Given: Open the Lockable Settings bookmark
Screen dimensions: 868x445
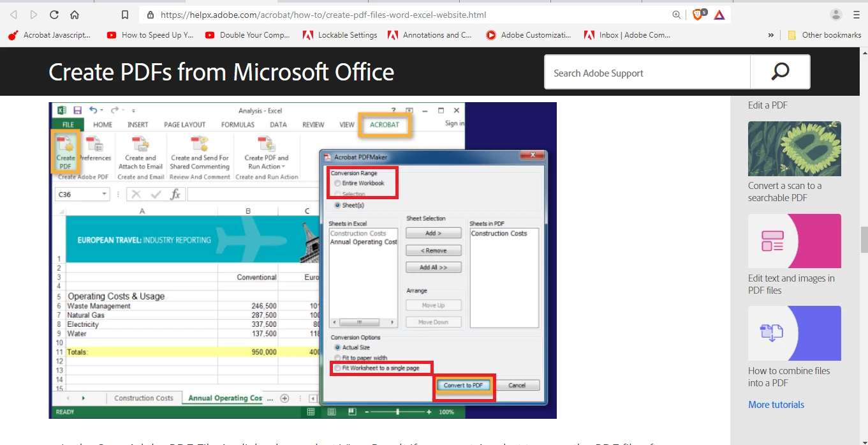Looking at the screenshot, I should [341, 35].
